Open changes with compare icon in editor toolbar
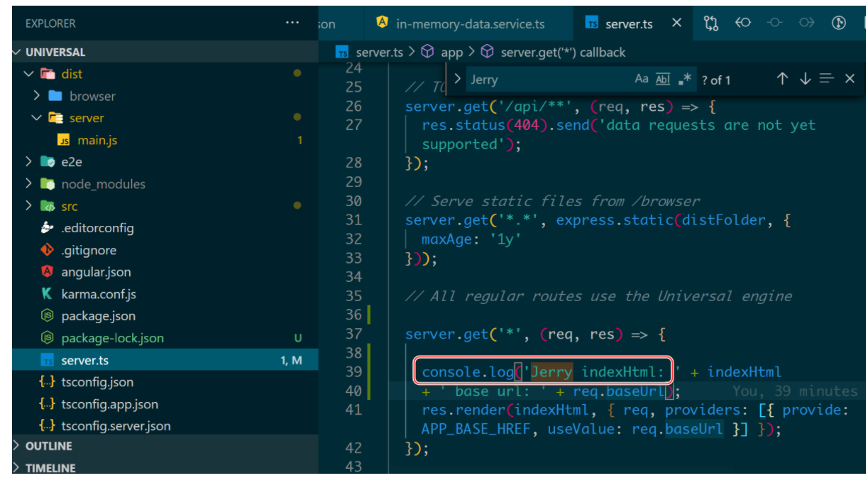This screenshot has width=868, height=478. pos(710,23)
